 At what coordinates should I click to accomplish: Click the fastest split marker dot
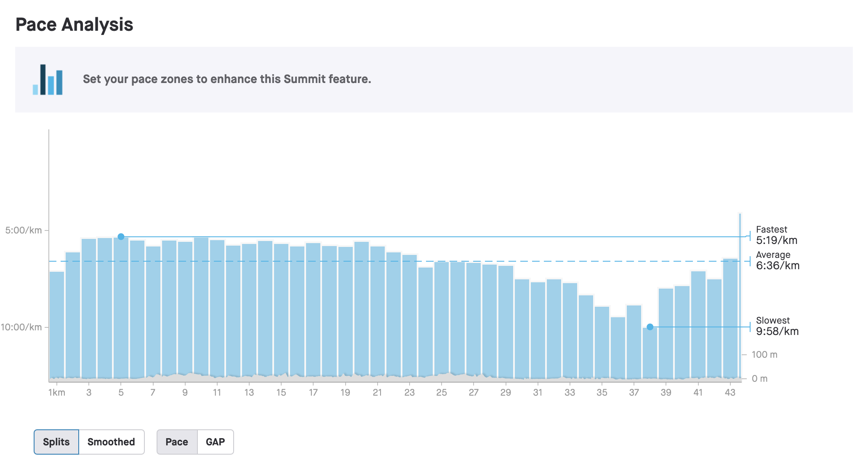tap(121, 237)
